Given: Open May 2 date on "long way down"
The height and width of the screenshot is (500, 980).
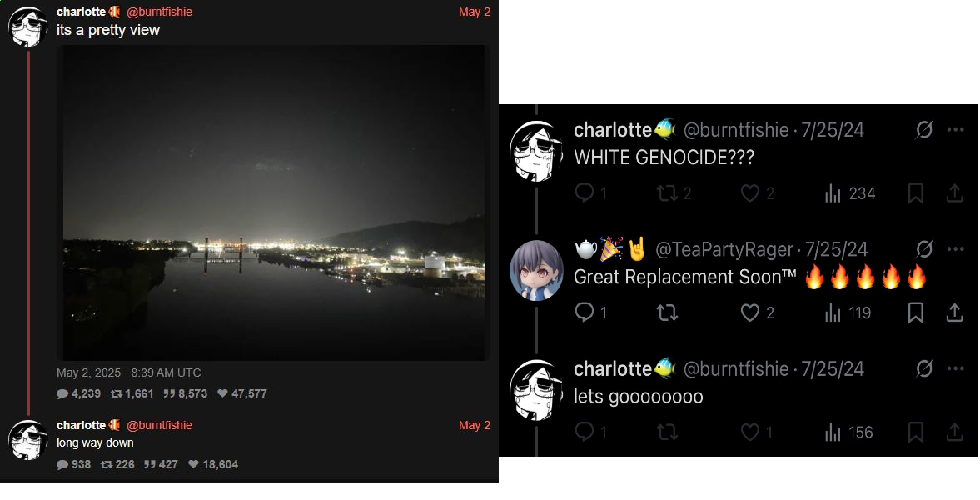Looking at the screenshot, I should [x=475, y=425].
